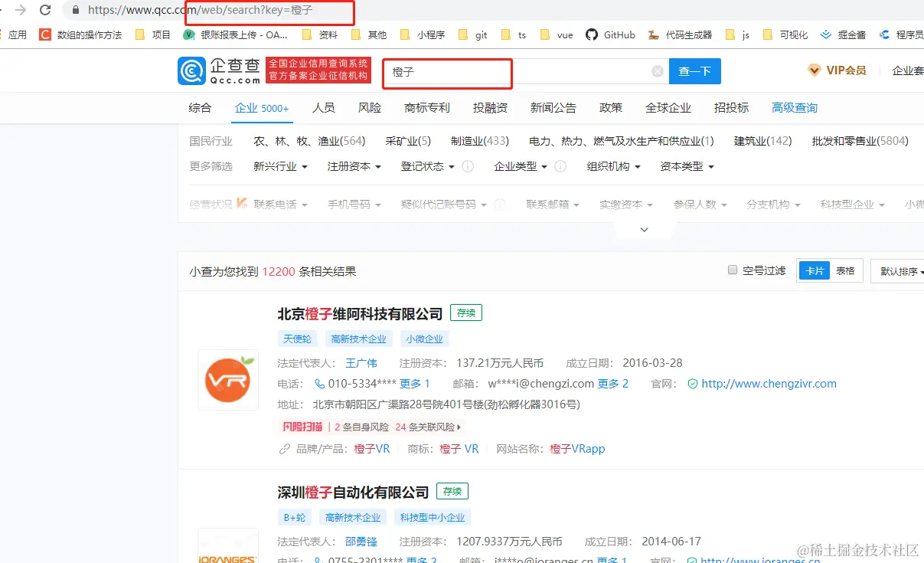This screenshot has height=563, width=924.
Task: Select the 投融资 tab
Action: click(x=490, y=108)
